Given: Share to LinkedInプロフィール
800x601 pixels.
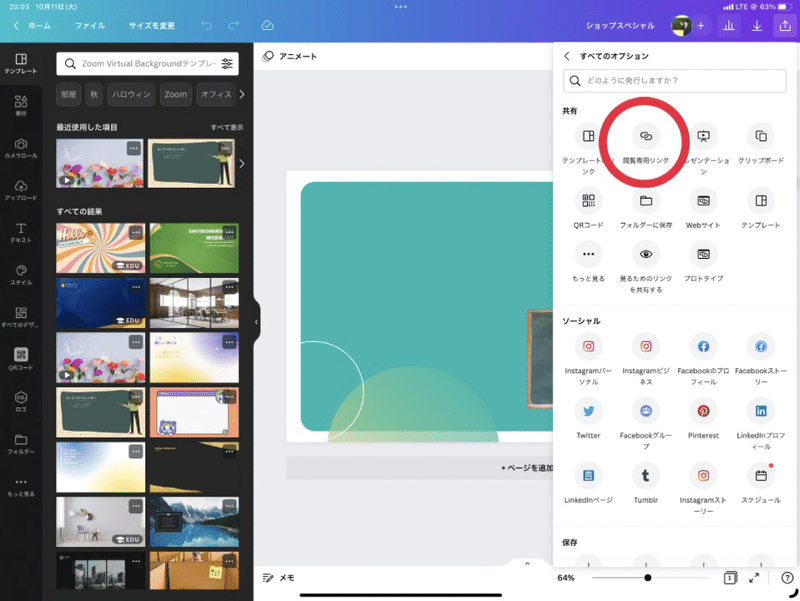Looking at the screenshot, I should pos(761,424).
